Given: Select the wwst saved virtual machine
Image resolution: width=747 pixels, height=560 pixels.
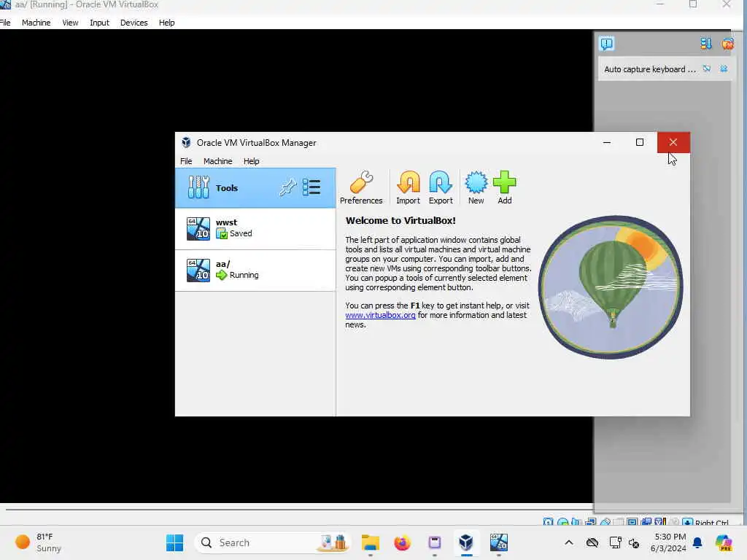Looking at the screenshot, I should (255, 228).
